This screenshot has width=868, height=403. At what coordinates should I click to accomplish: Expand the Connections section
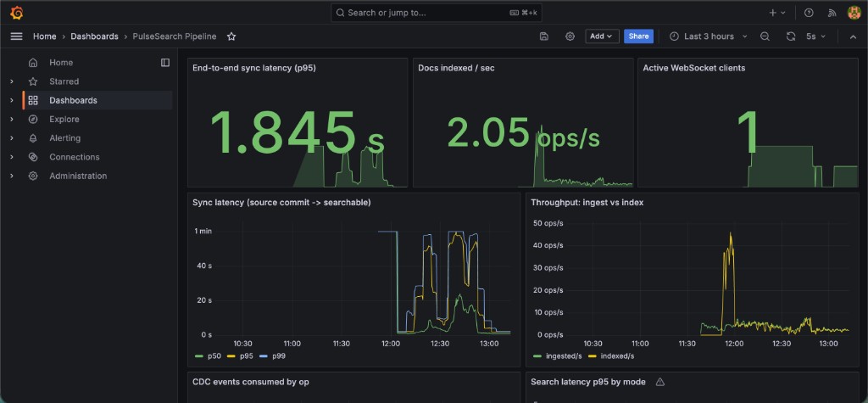(x=12, y=157)
